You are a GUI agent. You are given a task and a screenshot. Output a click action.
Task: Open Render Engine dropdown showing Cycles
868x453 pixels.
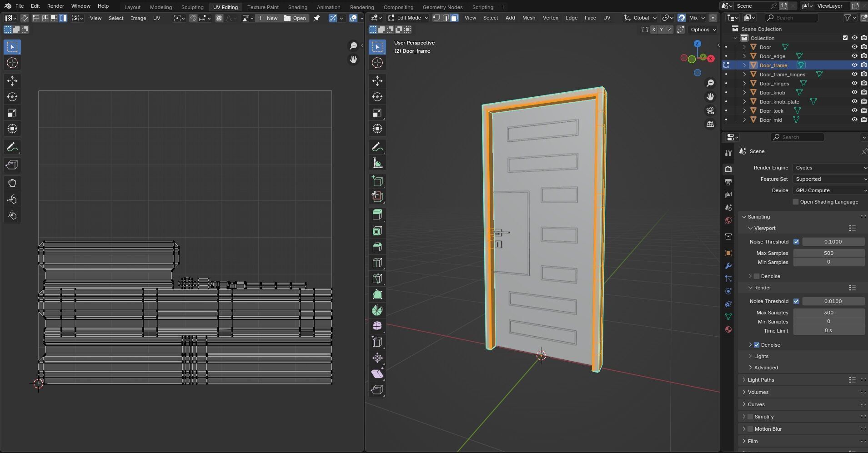[x=830, y=168]
